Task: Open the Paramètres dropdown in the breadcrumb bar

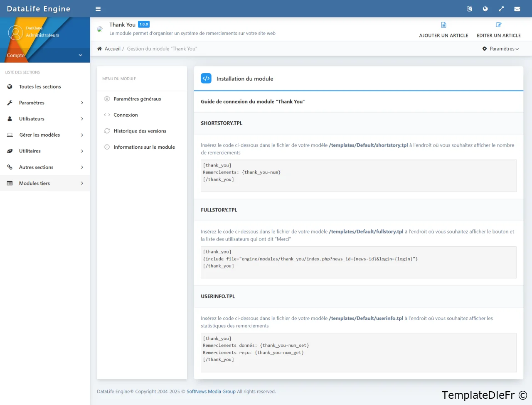Action: [500, 49]
